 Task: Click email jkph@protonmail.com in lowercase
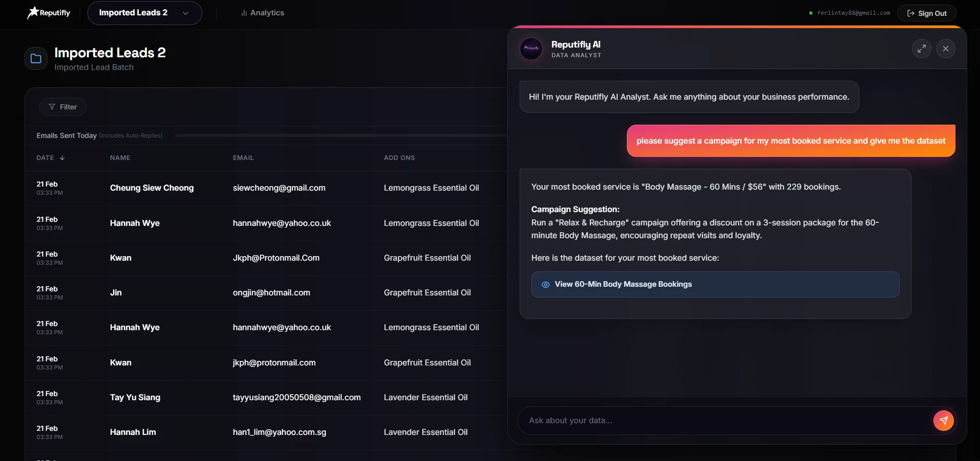274,363
